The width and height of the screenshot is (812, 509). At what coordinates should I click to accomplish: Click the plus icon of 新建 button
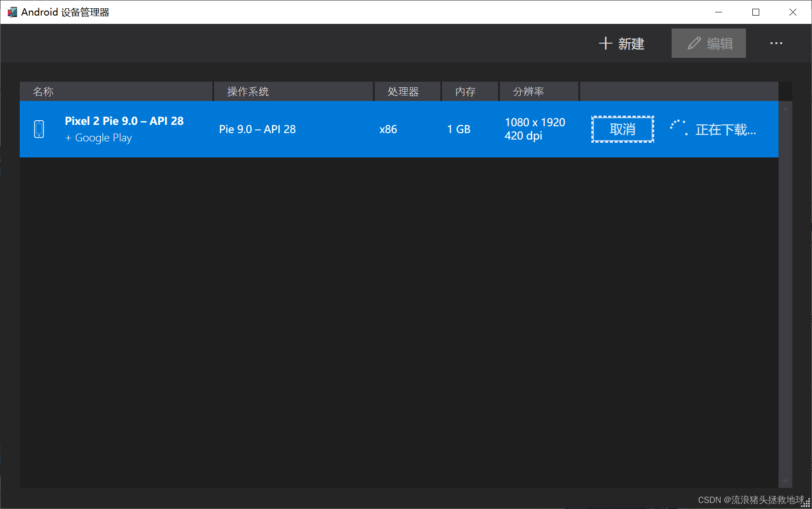(x=606, y=44)
